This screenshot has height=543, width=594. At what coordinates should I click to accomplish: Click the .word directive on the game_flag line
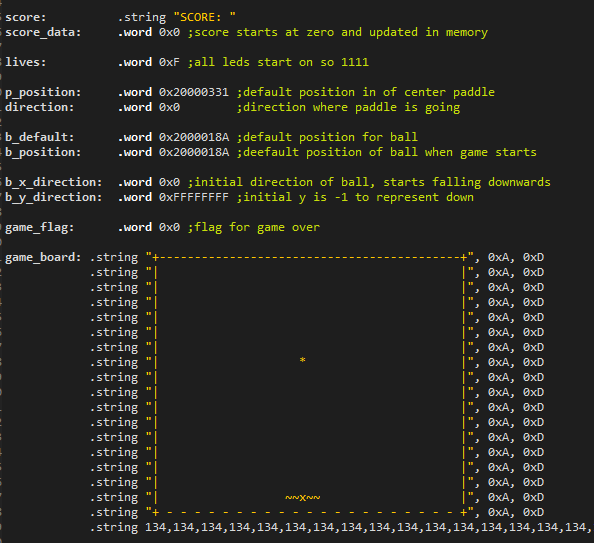(135, 228)
